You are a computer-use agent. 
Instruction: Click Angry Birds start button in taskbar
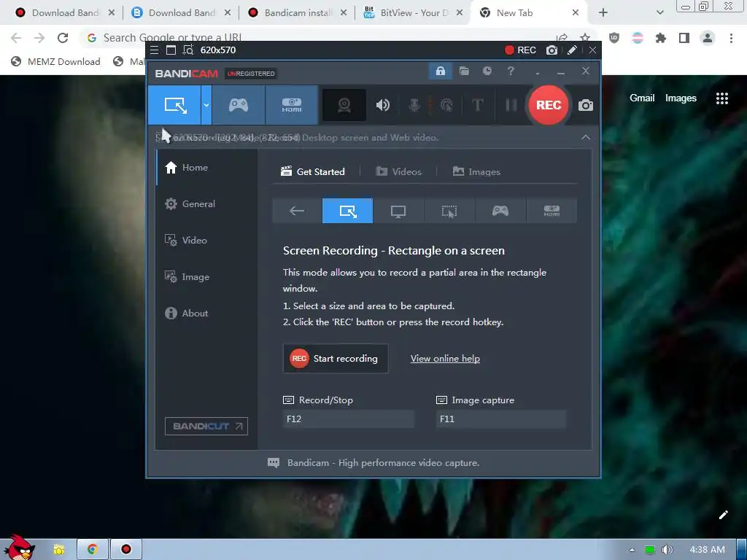(19, 547)
